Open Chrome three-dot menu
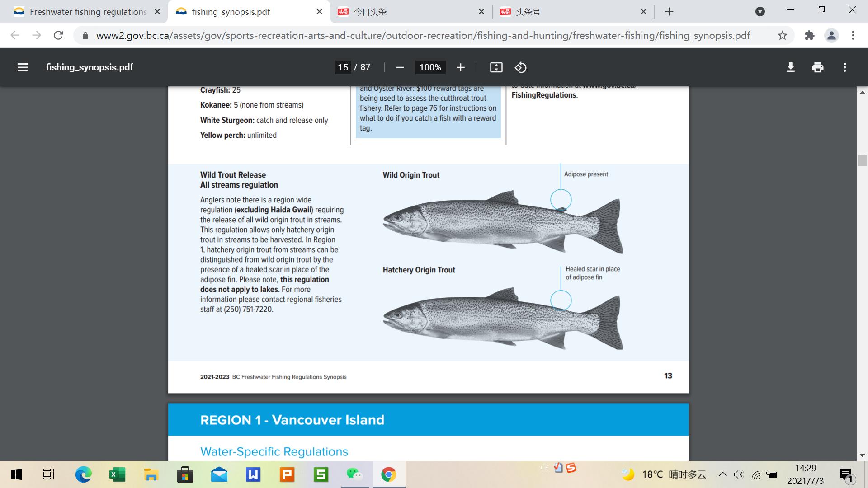 853,35
